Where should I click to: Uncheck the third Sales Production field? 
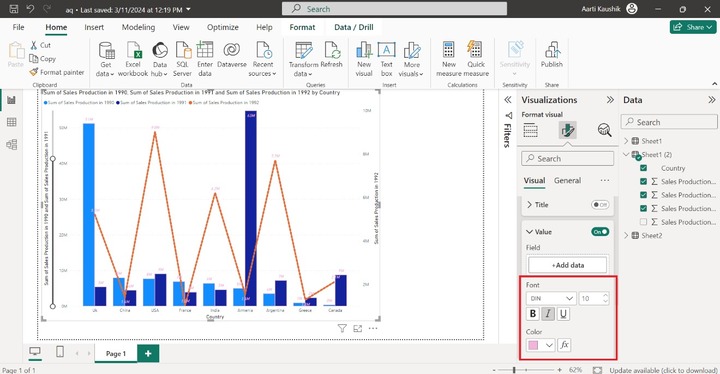pyautogui.click(x=643, y=208)
